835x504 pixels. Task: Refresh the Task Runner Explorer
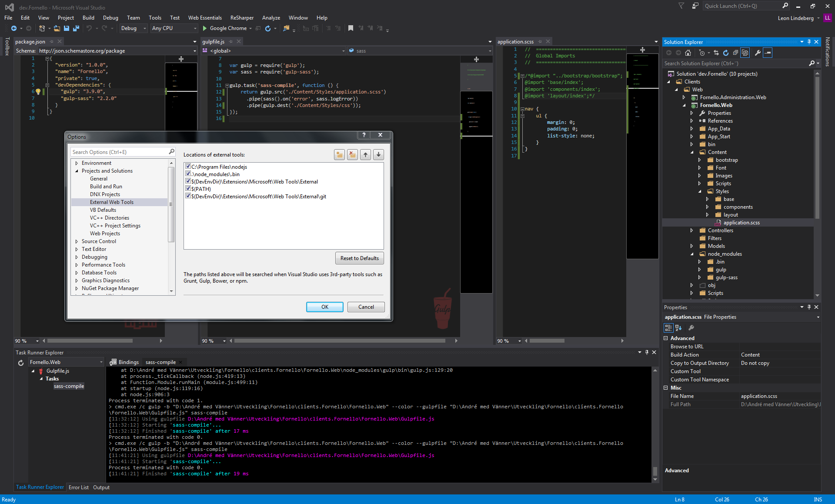click(21, 362)
